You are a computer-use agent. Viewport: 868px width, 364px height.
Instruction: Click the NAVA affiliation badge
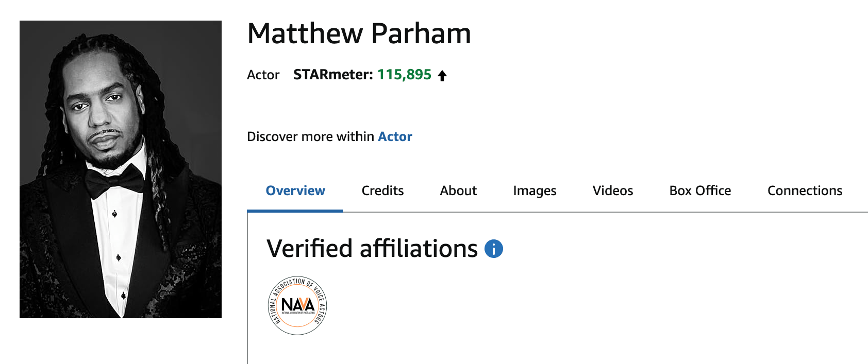point(297,304)
